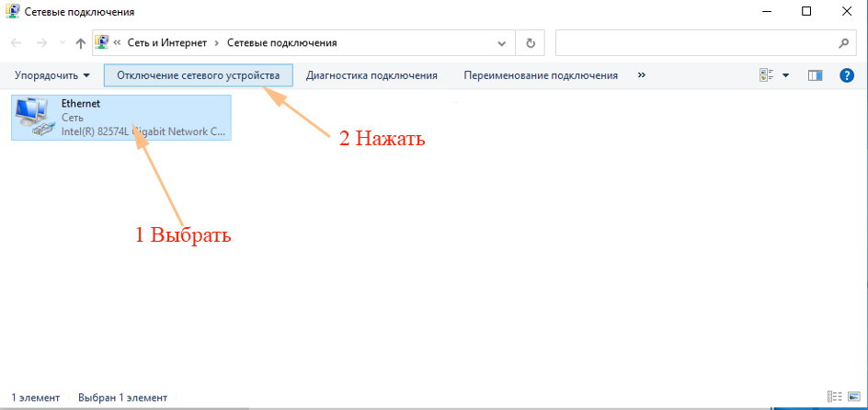This screenshot has width=868, height=410.
Task: Show the preview pane
Action: pyautogui.click(x=815, y=75)
